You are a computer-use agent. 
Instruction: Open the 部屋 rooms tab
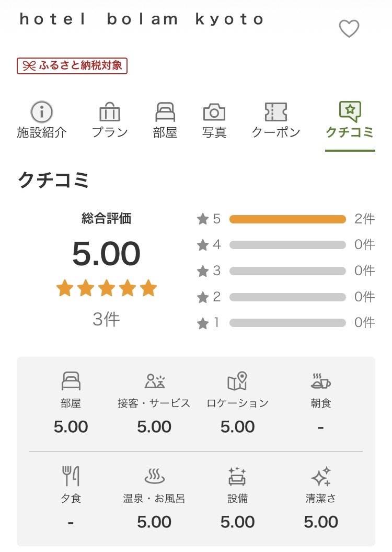point(165,120)
